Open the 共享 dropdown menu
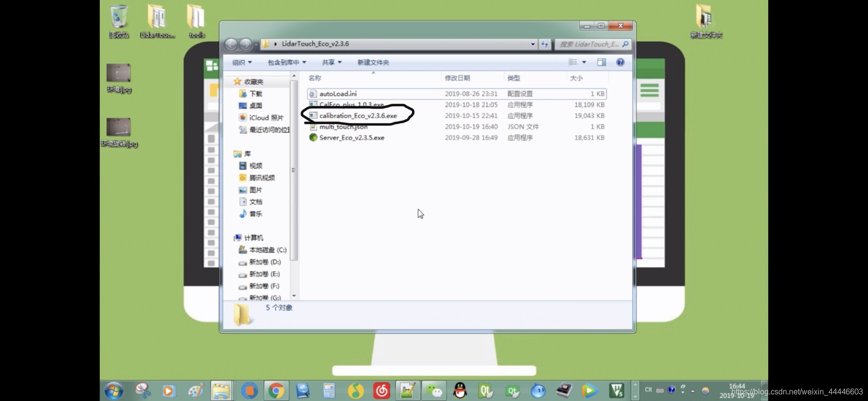The image size is (868, 401). 332,62
